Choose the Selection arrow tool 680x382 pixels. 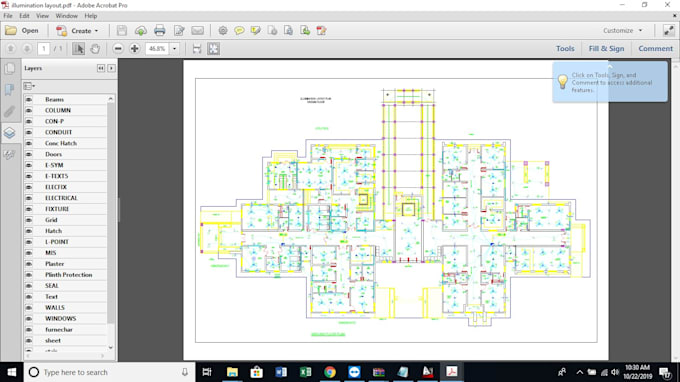(78, 49)
